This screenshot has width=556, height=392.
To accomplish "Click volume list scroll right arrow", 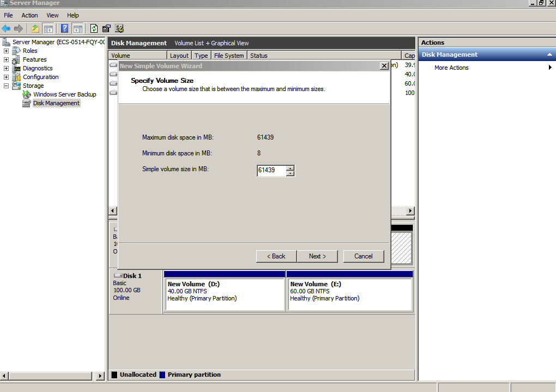I will (x=410, y=211).
